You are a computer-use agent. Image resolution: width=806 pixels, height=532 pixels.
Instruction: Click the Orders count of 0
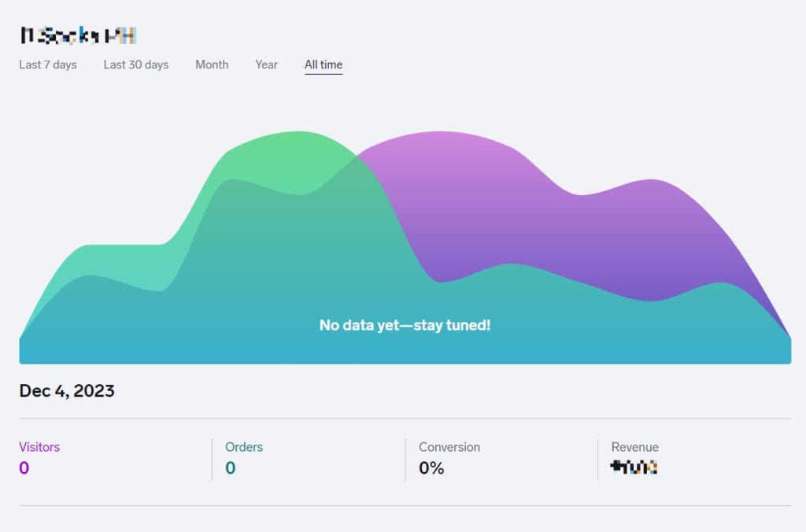231,467
